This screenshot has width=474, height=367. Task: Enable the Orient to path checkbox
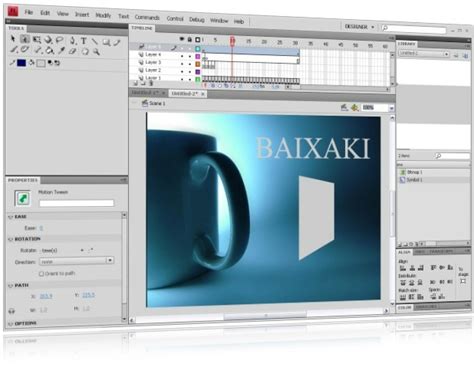[41, 274]
